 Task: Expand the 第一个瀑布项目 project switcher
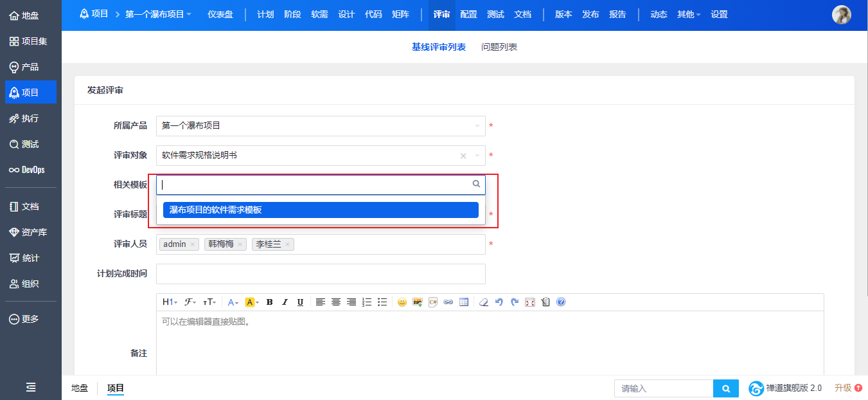(x=158, y=14)
